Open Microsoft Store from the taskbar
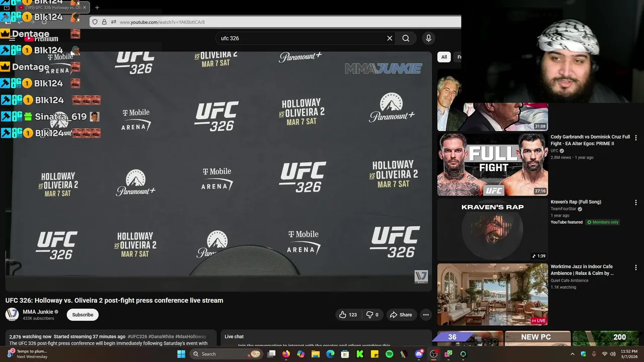This screenshot has height=362, width=644. (x=345, y=354)
